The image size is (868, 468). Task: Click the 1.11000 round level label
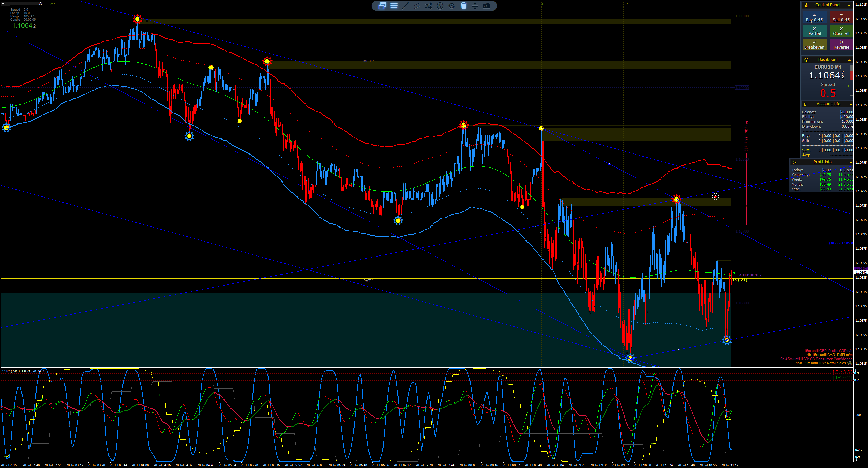742,16
